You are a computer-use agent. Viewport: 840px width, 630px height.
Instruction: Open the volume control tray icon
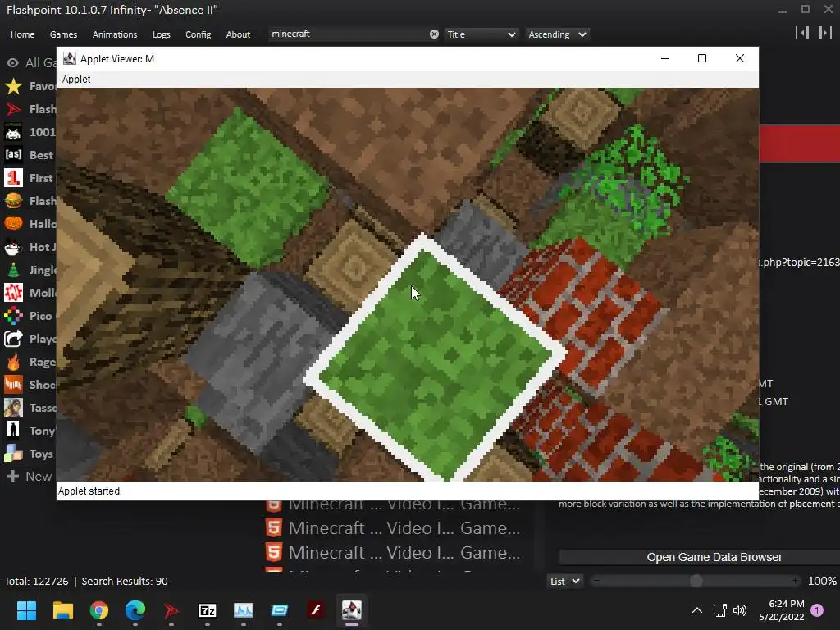pyautogui.click(x=740, y=610)
